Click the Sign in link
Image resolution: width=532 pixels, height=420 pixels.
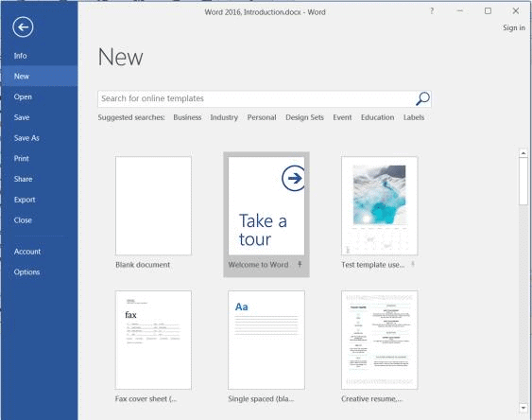click(x=514, y=27)
